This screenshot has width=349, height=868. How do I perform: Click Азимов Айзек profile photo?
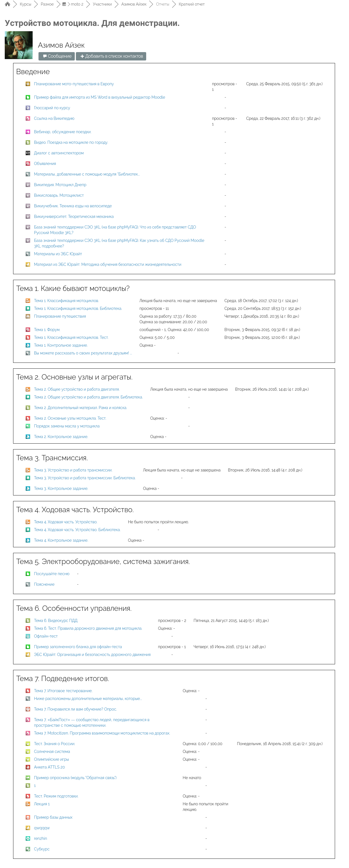point(18,45)
